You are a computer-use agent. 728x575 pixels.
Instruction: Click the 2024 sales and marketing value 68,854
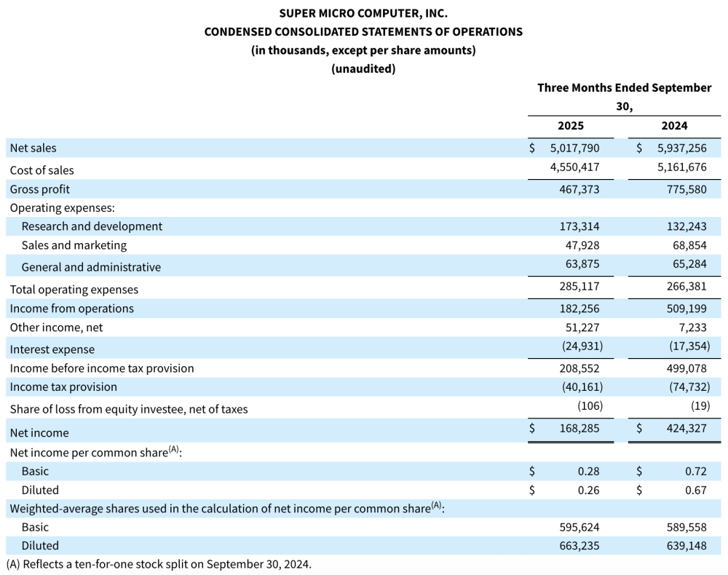tap(688, 245)
